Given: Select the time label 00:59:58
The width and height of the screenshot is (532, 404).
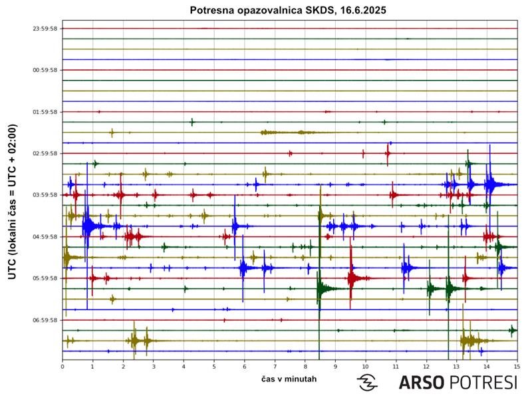Looking at the screenshot, I should pyautogui.click(x=45, y=71).
